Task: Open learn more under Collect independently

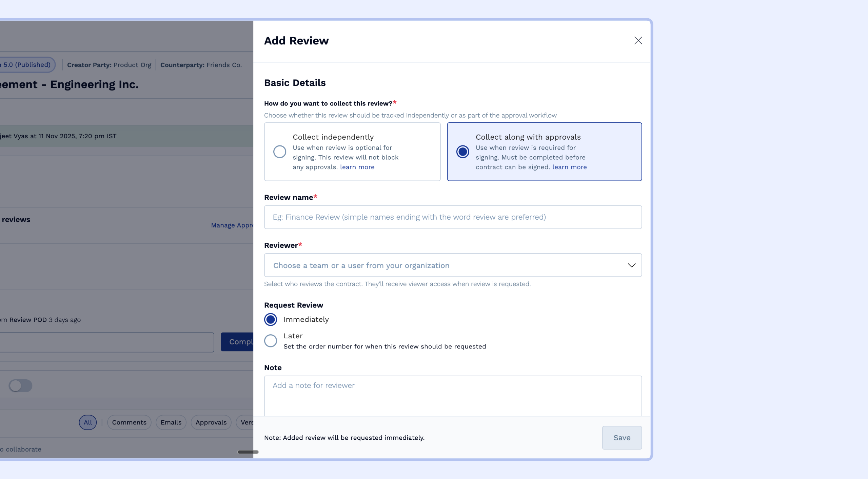Action: click(357, 167)
